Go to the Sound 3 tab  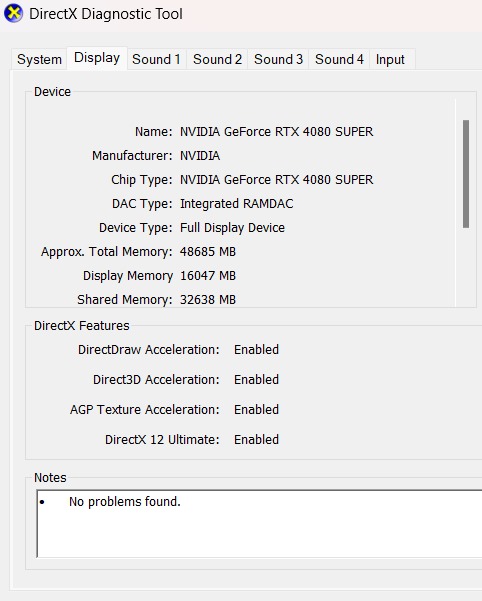[x=278, y=59]
